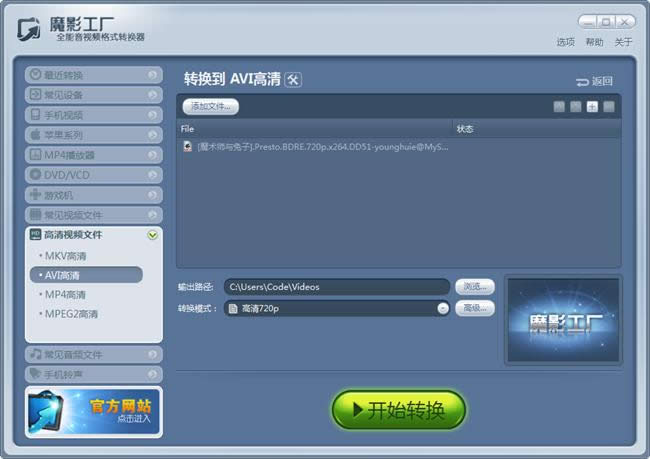Expand the 常见设备 category arrow
The height and width of the screenshot is (459, 650).
click(x=153, y=95)
